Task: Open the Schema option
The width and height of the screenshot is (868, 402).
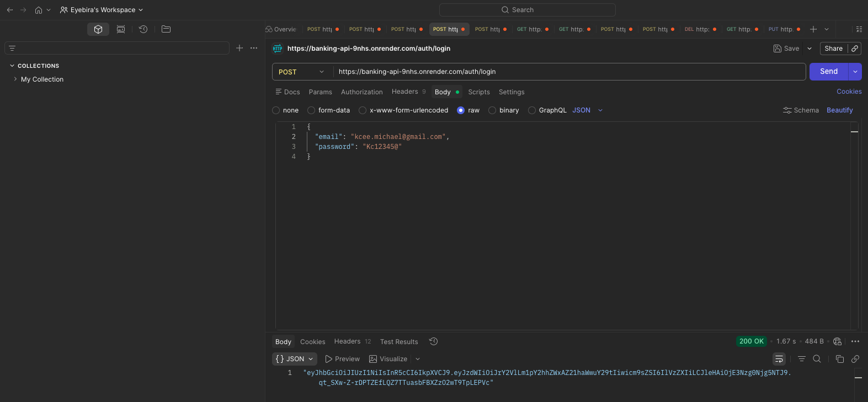Action: (801, 110)
